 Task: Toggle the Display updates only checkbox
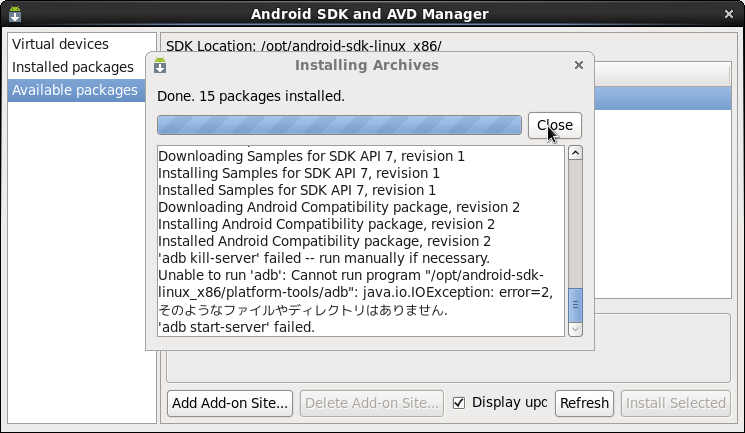point(458,403)
